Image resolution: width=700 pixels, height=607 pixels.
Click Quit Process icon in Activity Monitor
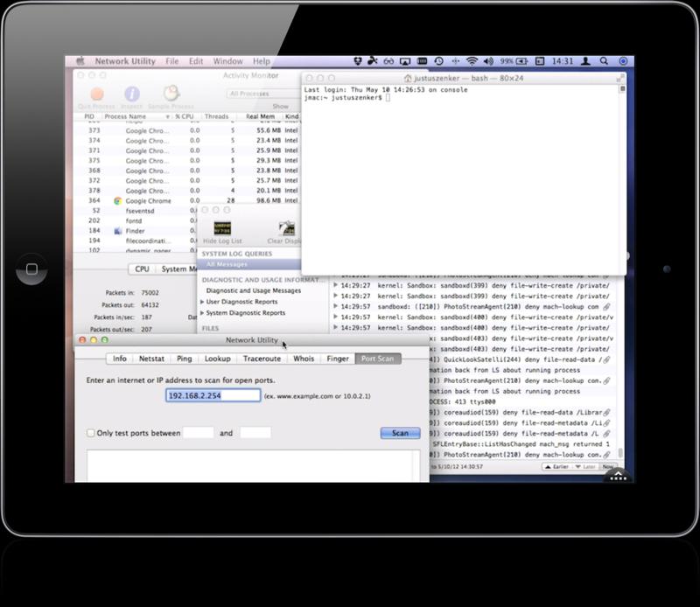(x=97, y=94)
